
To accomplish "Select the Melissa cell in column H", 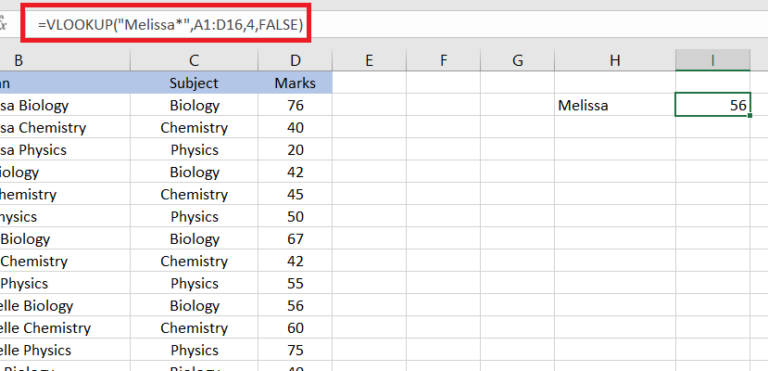I will [615, 105].
